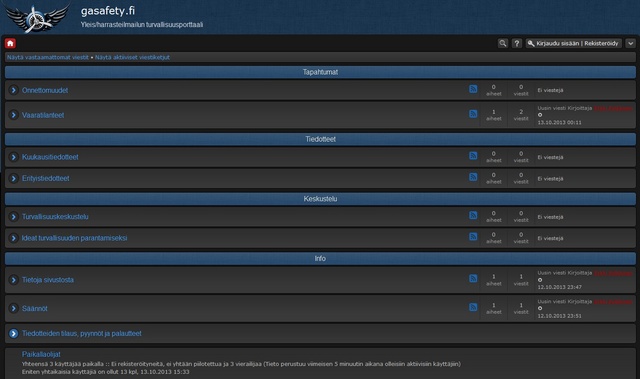The width and height of the screenshot is (640, 379).
Task: Click Ei viestejä in Kuukausitiedotteet row
Action: 550,157
